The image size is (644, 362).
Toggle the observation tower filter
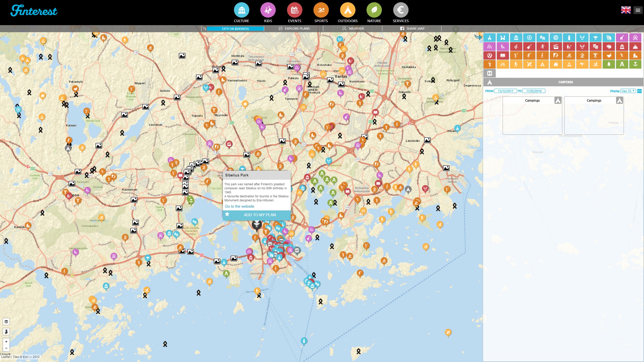622,64
